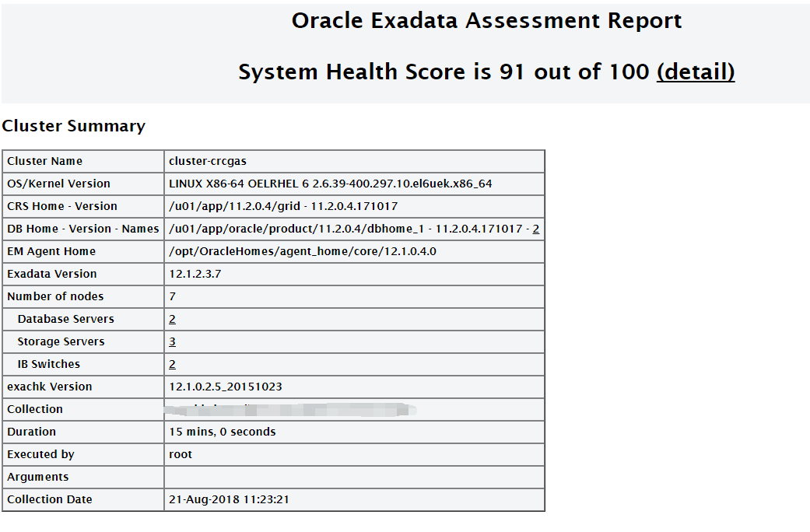Select the Number of nodes value "7"
Screen dimensions: 810x532
[173, 296]
